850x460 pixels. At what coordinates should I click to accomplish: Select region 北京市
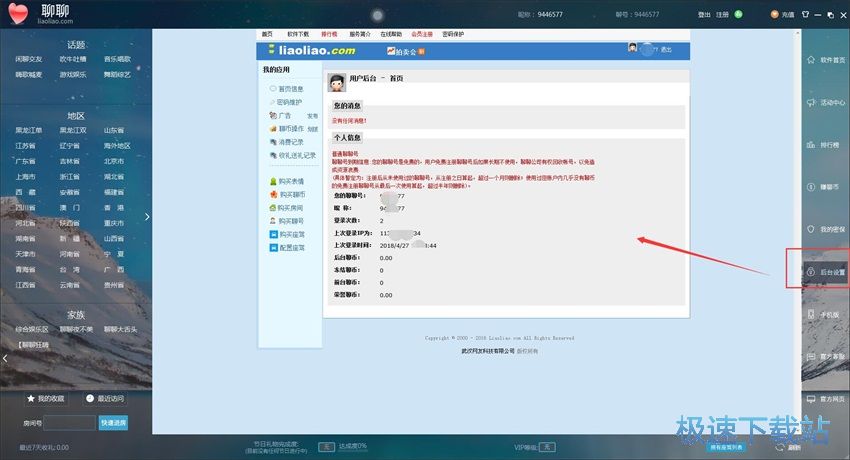[114, 161]
